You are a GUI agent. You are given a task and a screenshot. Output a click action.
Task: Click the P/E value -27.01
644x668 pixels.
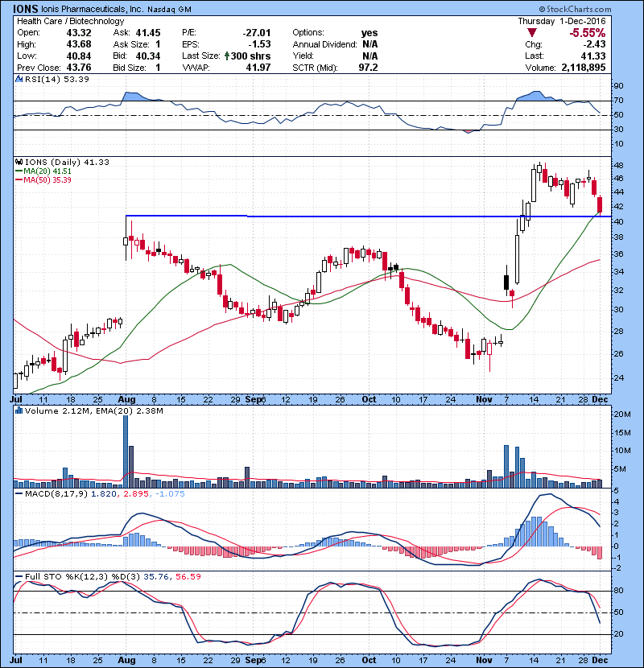tap(257, 33)
